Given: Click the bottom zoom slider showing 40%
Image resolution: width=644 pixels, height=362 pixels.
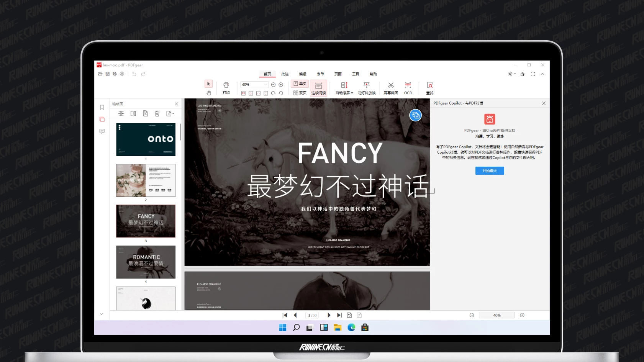Looking at the screenshot, I should click(497, 315).
